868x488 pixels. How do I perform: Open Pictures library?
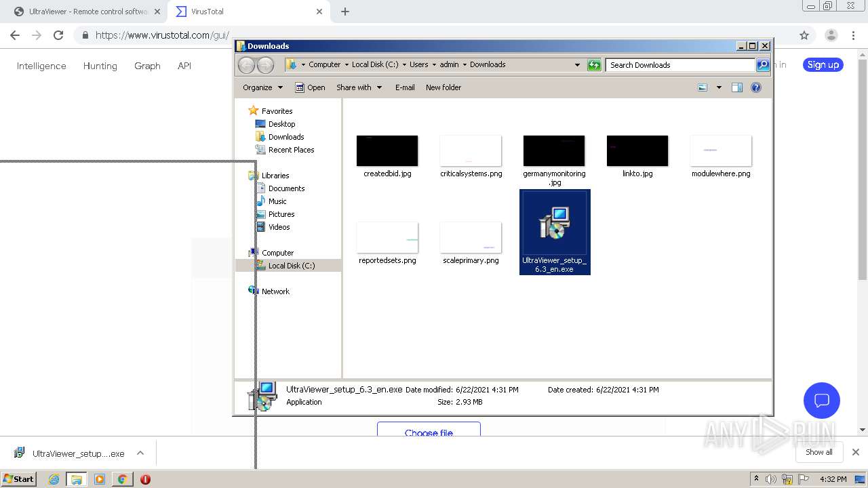[281, 214]
